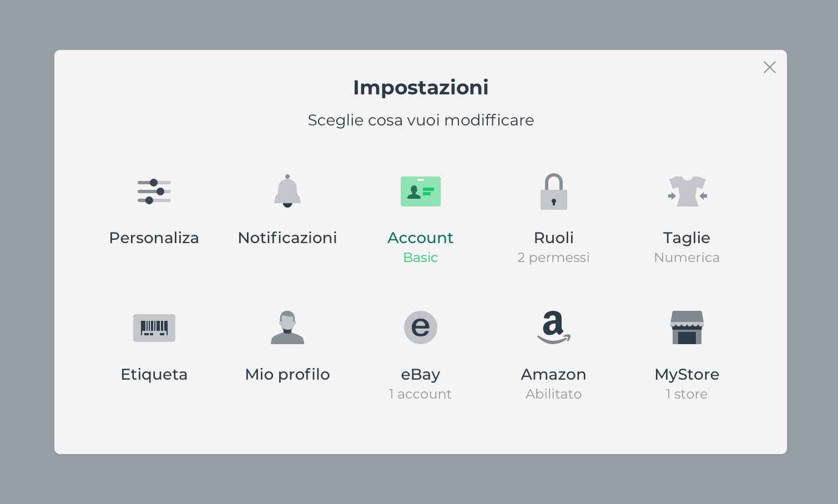Click the eBay circular logo icon

coord(421,327)
